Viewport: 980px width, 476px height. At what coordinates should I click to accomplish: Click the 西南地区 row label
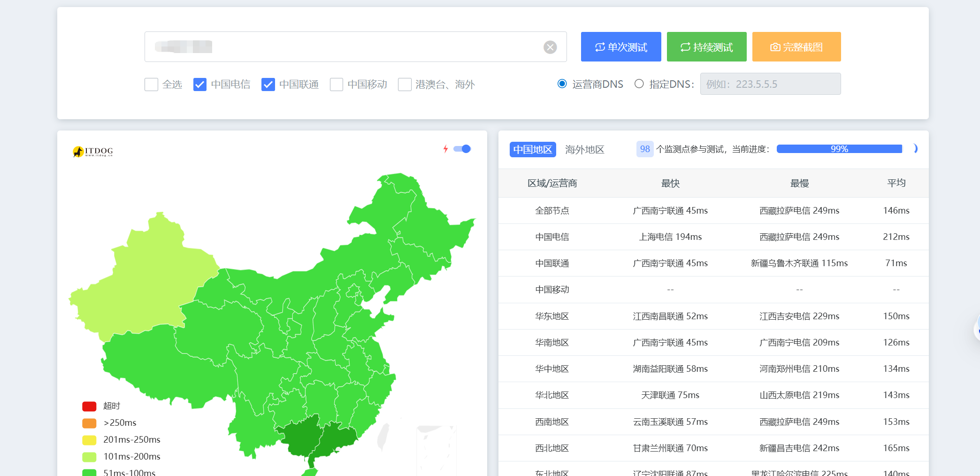pos(552,422)
